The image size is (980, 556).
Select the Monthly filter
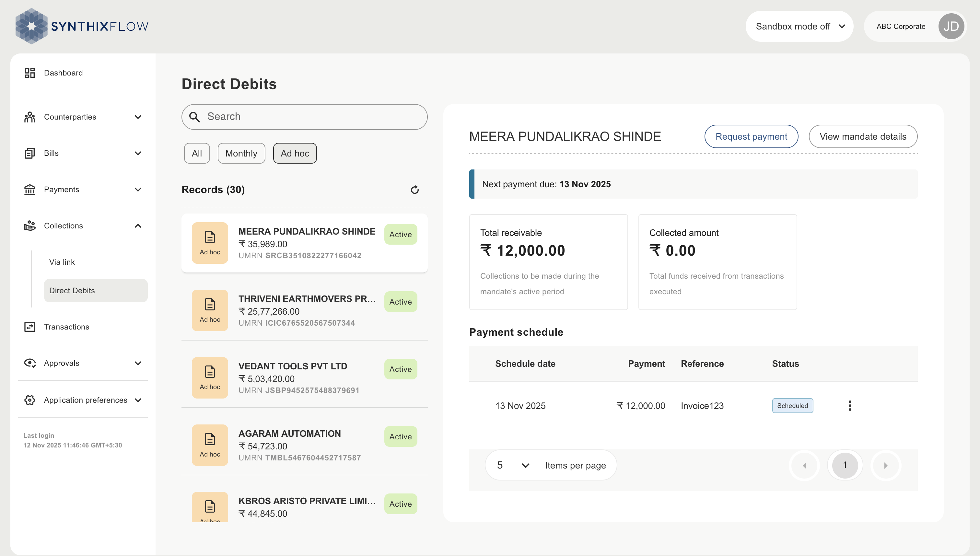241,153
